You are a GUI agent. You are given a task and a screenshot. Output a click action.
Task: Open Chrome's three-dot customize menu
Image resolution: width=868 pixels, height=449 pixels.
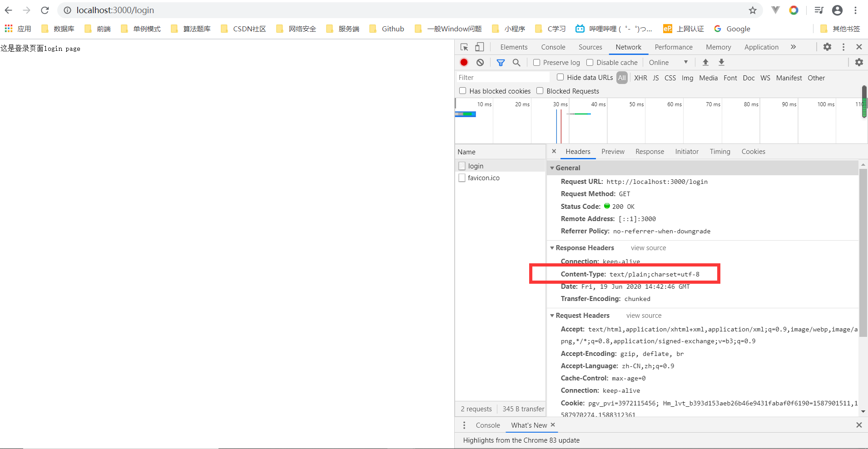tap(855, 10)
